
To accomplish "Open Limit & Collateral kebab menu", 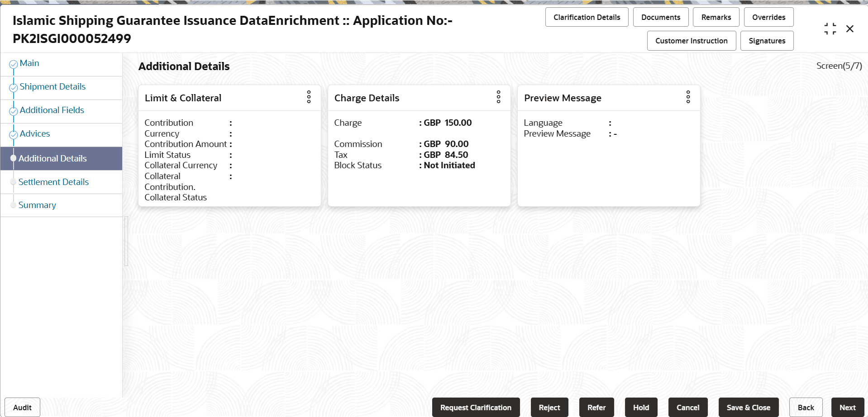I will coord(309,97).
